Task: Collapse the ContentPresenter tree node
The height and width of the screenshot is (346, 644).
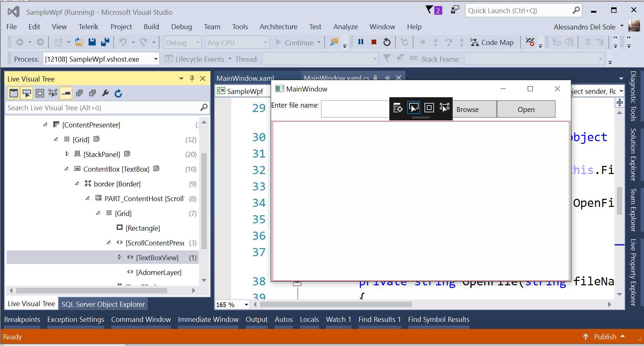Action: 45,124
